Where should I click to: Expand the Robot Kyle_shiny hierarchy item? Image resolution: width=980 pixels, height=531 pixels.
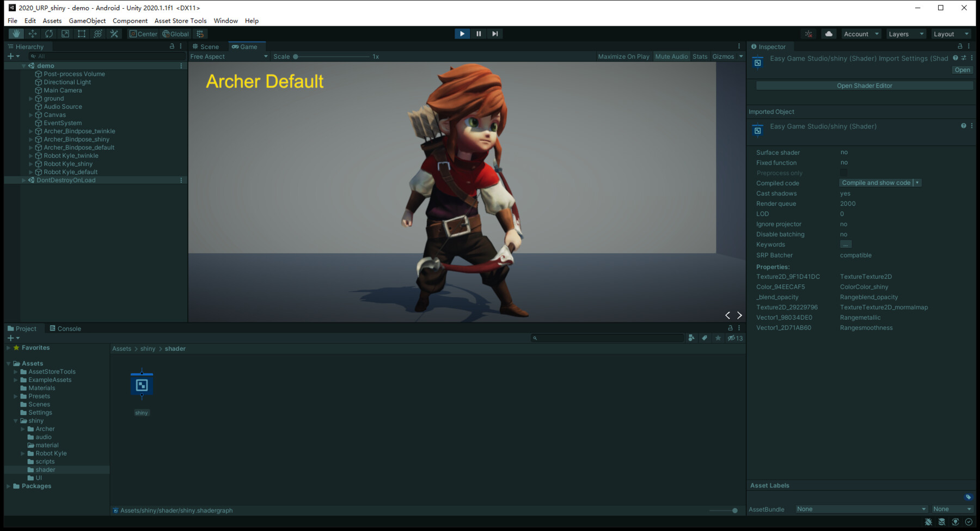30,163
